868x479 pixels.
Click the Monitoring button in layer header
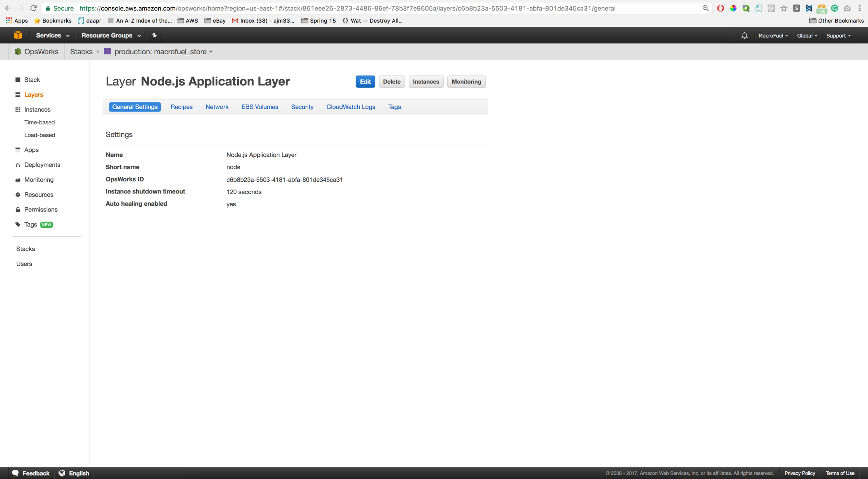(466, 82)
